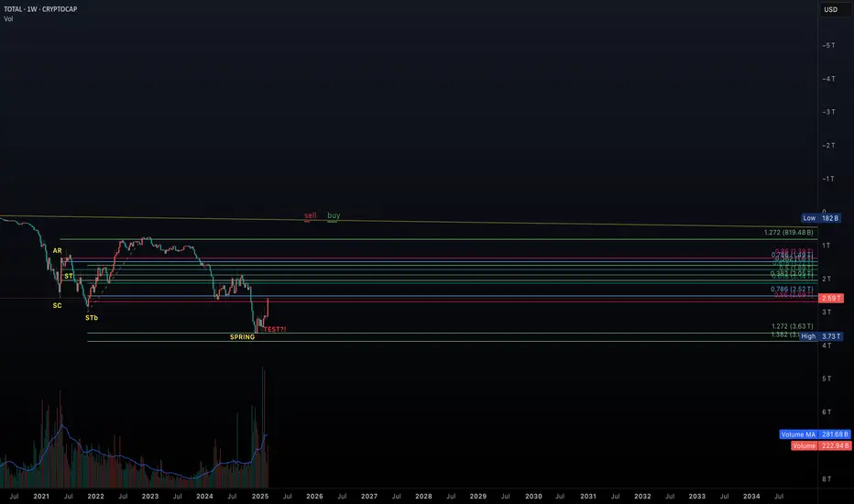Image resolution: width=854 pixels, height=504 pixels.
Task: Click the 2027 label on time axis
Action: coord(368,497)
